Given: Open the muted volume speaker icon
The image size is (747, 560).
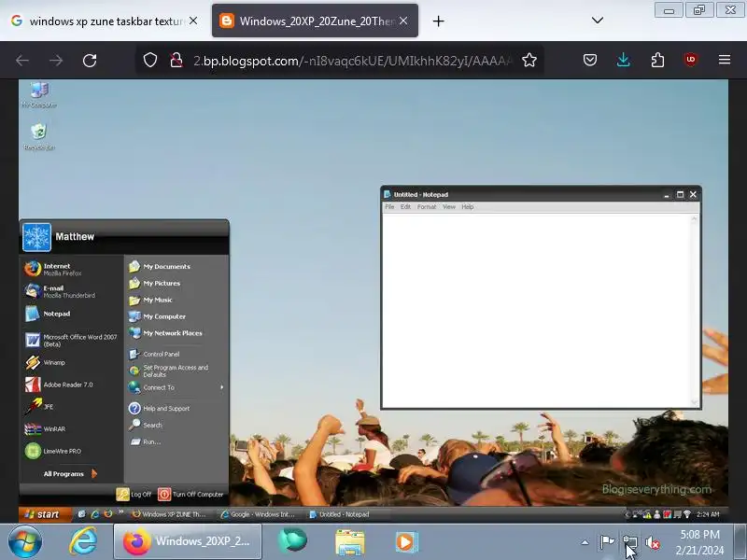Looking at the screenshot, I should click(x=652, y=542).
